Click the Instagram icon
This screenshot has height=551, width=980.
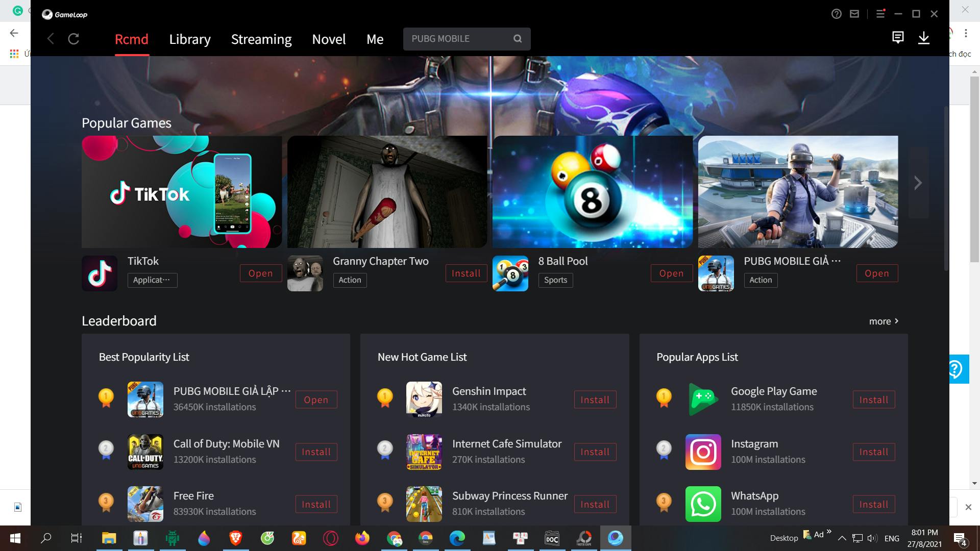[703, 452]
